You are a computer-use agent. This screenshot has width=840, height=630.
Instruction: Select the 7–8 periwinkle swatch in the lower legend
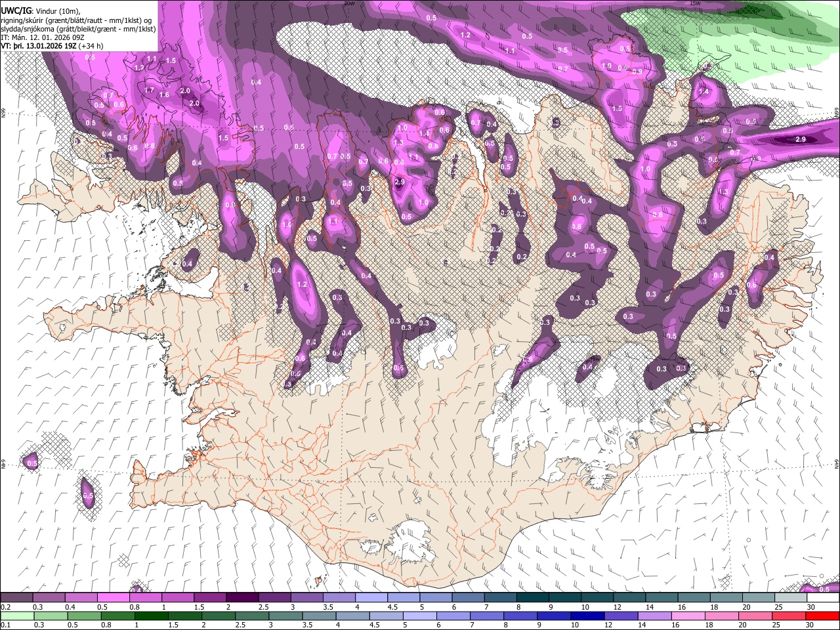point(488,616)
